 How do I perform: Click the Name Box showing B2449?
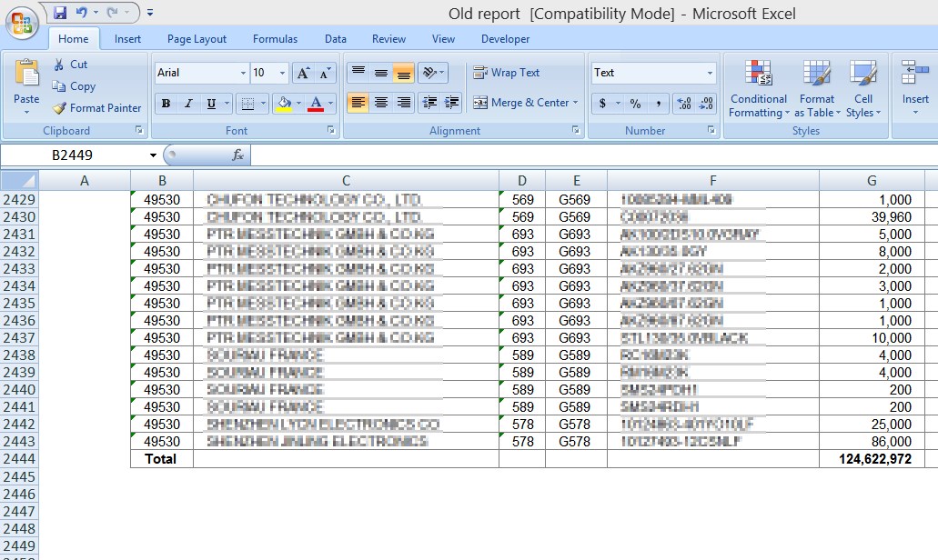tap(73, 155)
